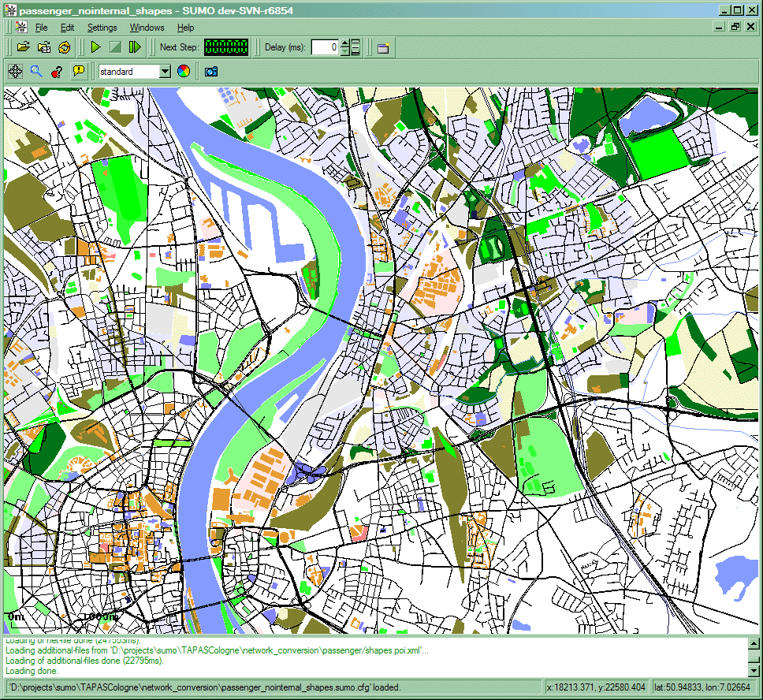Edit color scheme via the color wheel
Screen dimensions: 763x700
[184, 72]
